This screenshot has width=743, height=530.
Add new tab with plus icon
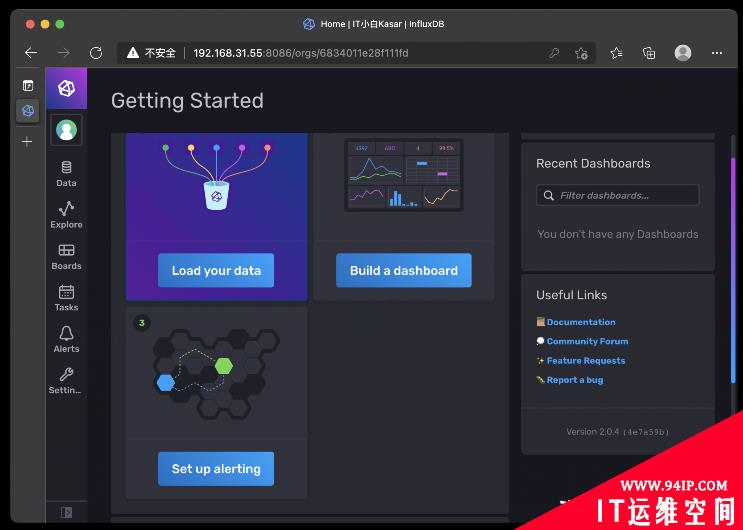[27, 141]
